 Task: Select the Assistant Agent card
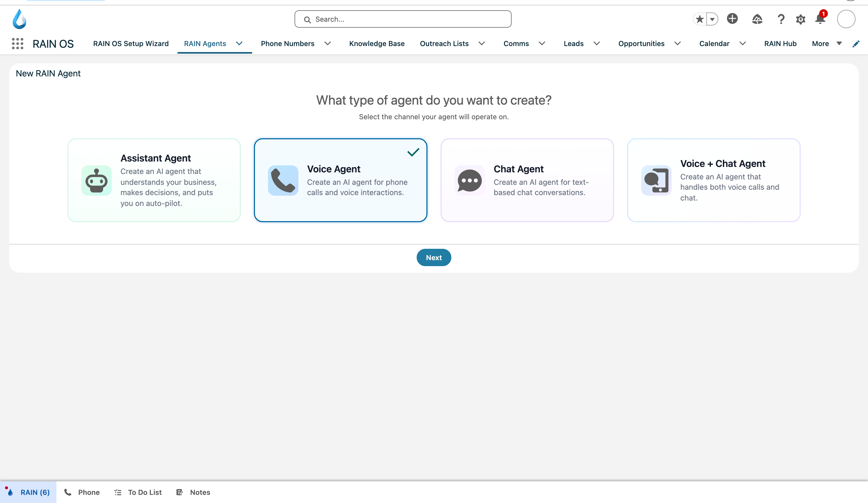tap(154, 180)
